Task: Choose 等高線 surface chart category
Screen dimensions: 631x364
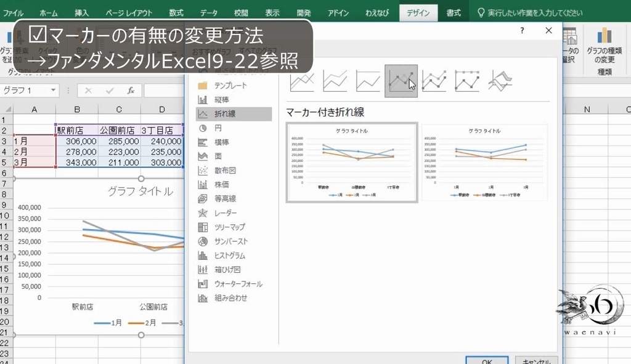Action: 234,198
